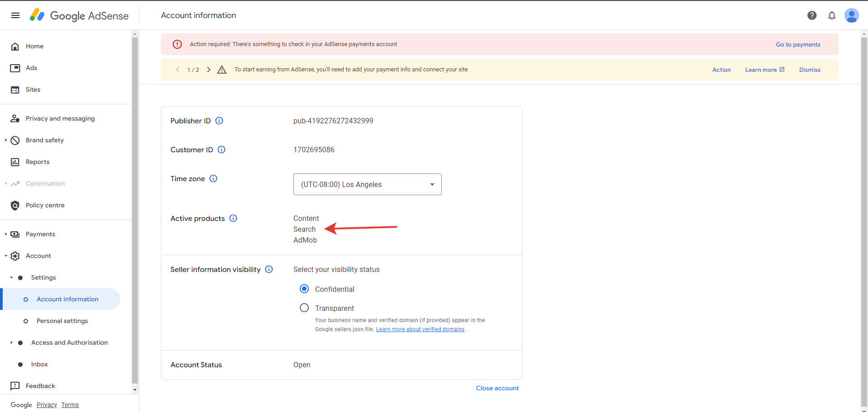Click the warning triangle icon in notice
The width and height of the screenshot is (868, 412).
(x=222, y=70)
